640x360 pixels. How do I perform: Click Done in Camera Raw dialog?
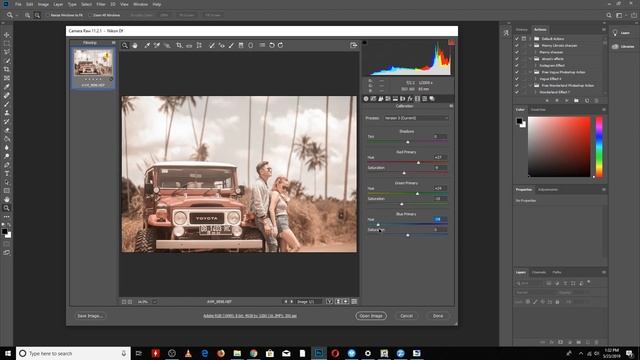tap(438, 316)
